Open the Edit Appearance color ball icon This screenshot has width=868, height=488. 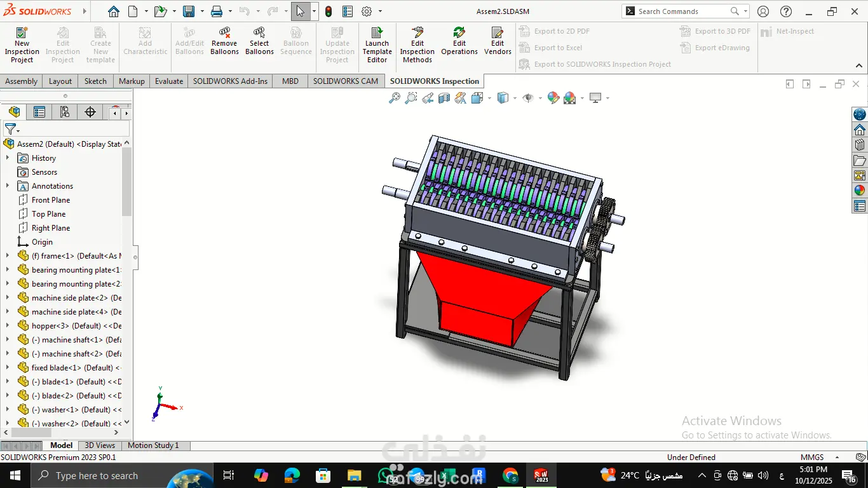(553, 98)
